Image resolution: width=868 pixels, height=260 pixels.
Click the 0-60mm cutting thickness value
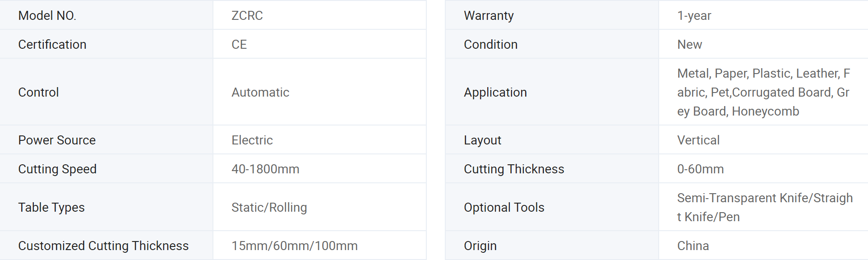coord(700,169)
